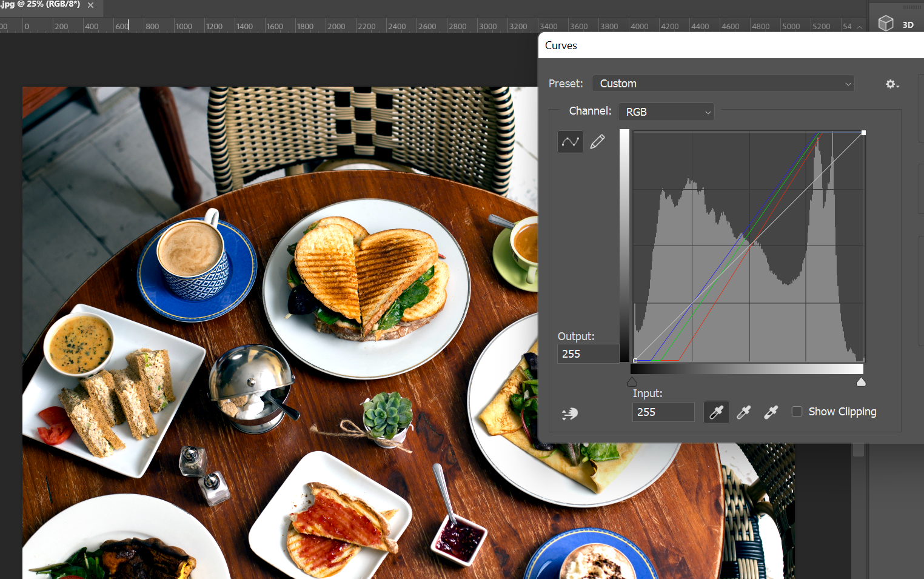Select the edit points curve tool

click(570, 141)
